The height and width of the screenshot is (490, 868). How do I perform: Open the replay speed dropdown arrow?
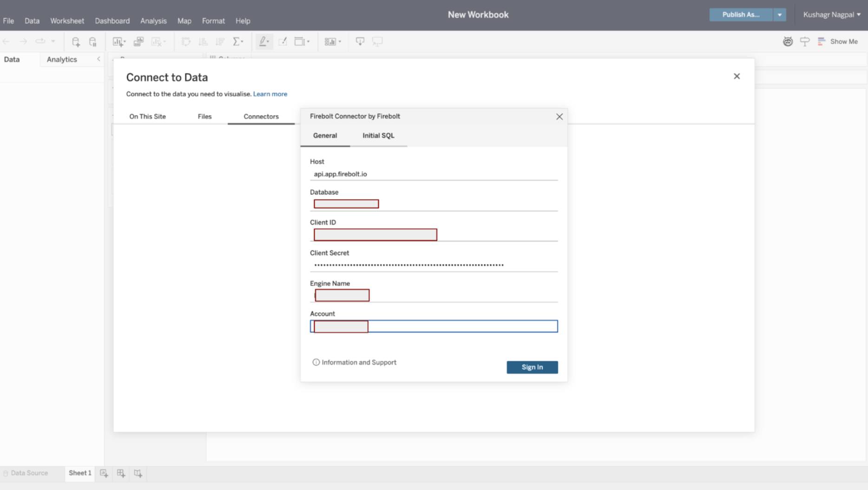53,41
